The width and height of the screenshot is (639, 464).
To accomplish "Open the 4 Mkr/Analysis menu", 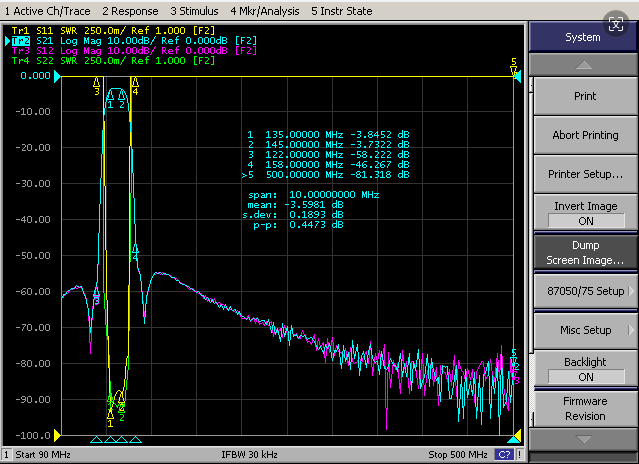I will (265, 11).
